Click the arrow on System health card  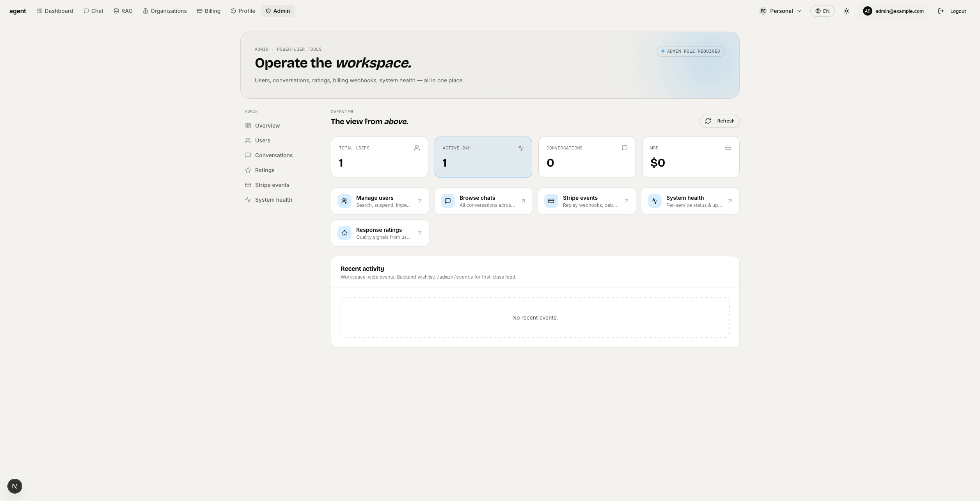point(730,201)
